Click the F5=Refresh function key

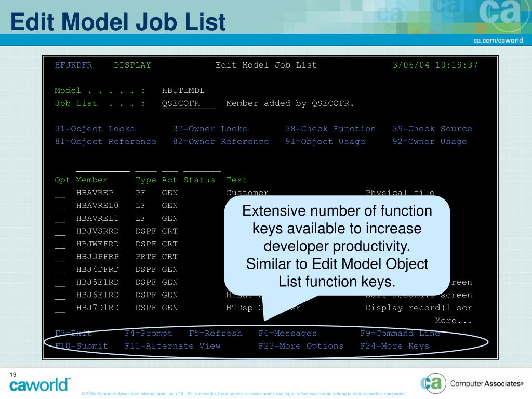click(216, 333)
